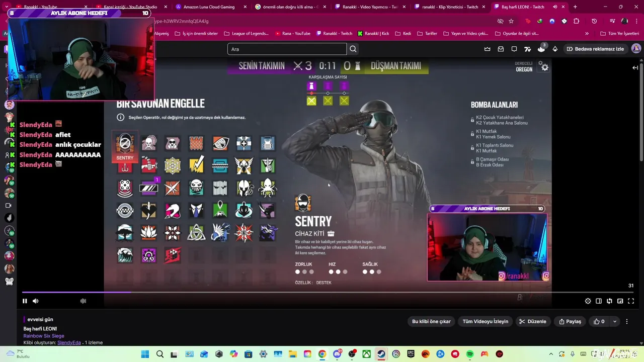Open Steam from the taskbar
This screenshot has height=362, width=644.
tap(381, 354)
